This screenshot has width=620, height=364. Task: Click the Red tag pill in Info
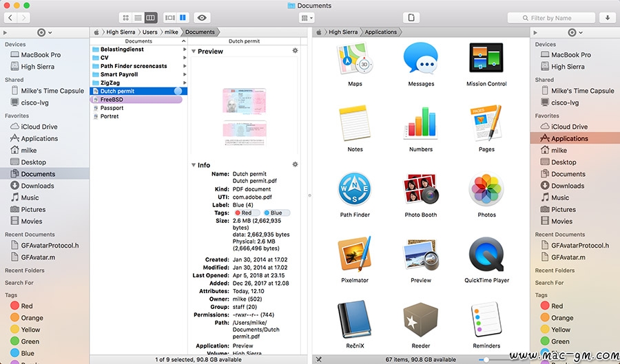coord(247,213)
